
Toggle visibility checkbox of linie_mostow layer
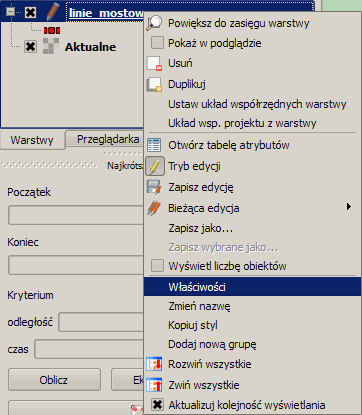(30, 13)
